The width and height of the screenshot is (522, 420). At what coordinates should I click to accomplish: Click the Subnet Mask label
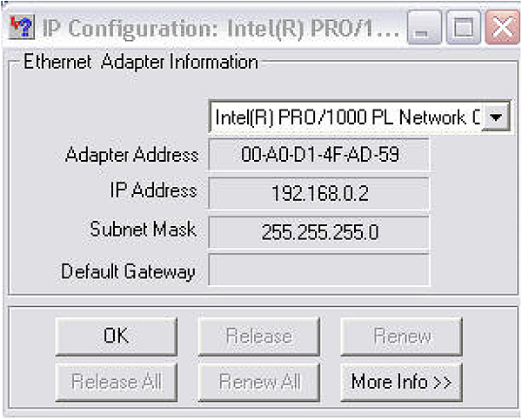[x=143, y=229]
